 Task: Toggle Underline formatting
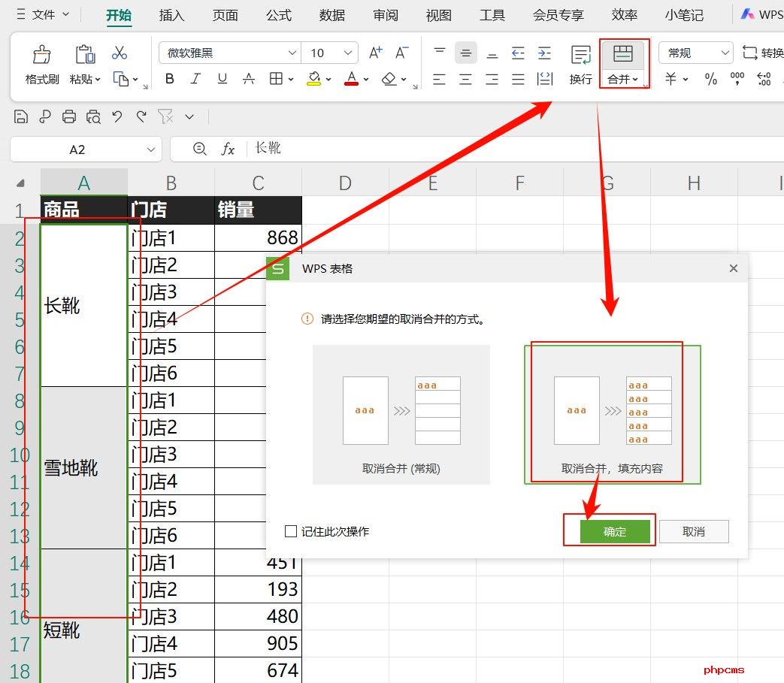click(222, 78)
